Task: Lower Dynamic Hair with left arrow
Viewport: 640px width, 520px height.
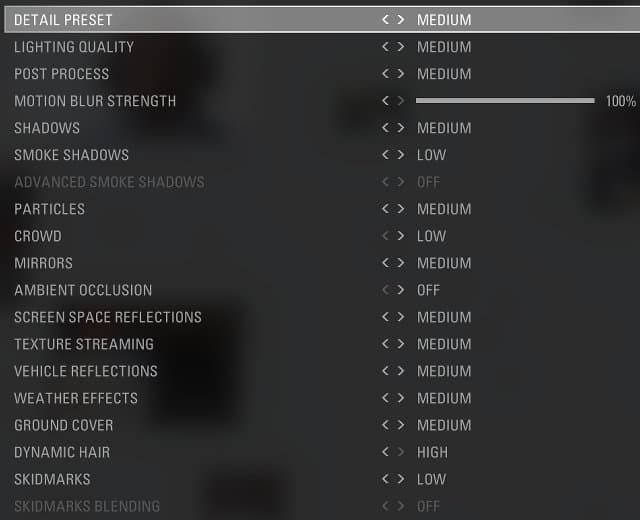Action: click(x=385, y=452)
